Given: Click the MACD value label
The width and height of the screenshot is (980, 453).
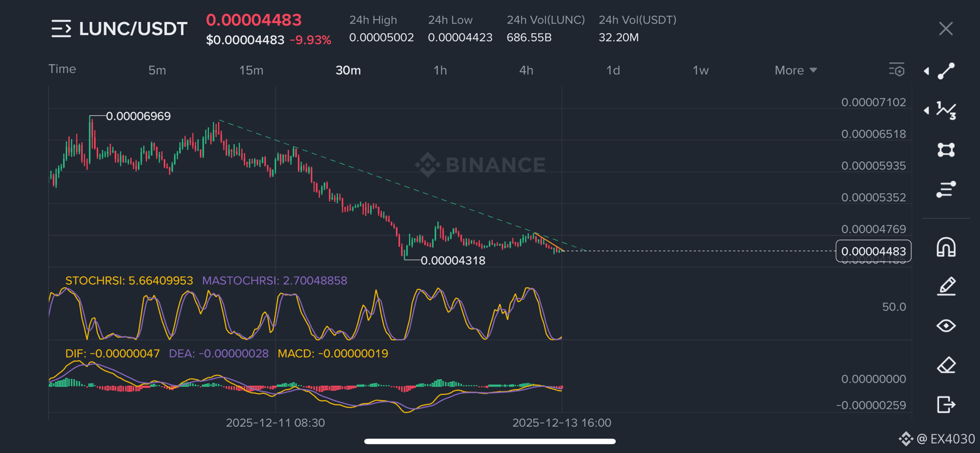Looking at the screenshot, I should [333, 353].
